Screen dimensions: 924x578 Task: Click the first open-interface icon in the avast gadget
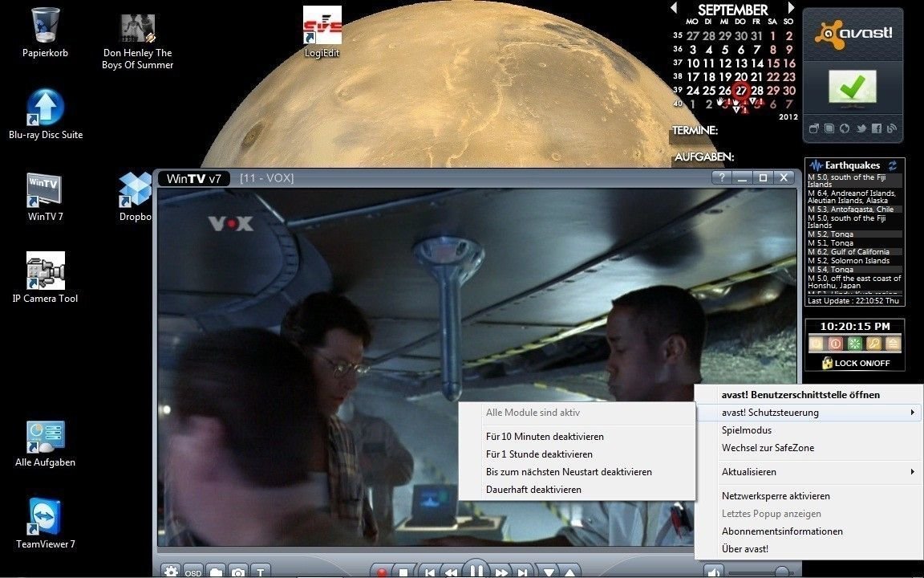pyautogui.click(x=814, y=128)
